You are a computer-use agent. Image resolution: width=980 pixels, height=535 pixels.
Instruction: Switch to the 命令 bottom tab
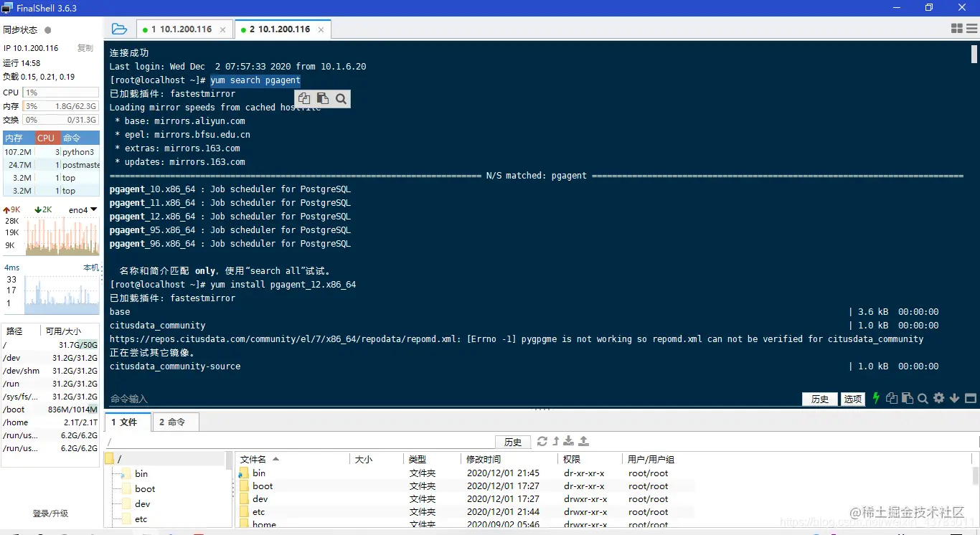coord(174,422)
